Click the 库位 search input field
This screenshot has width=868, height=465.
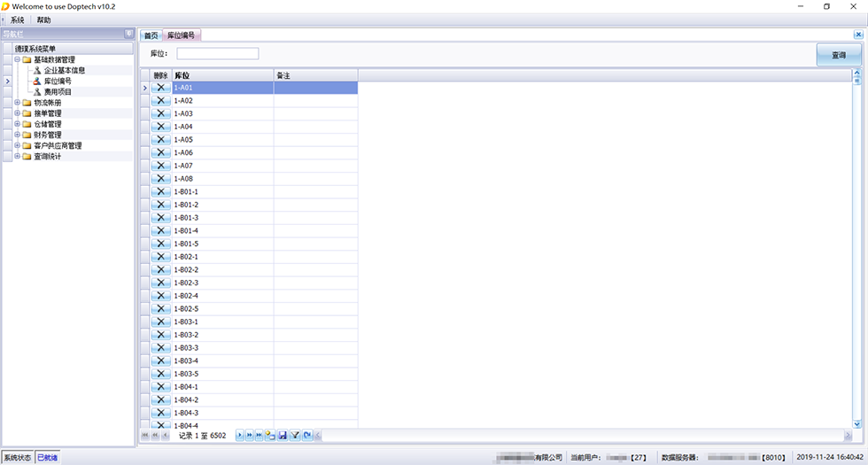point(218,54)
